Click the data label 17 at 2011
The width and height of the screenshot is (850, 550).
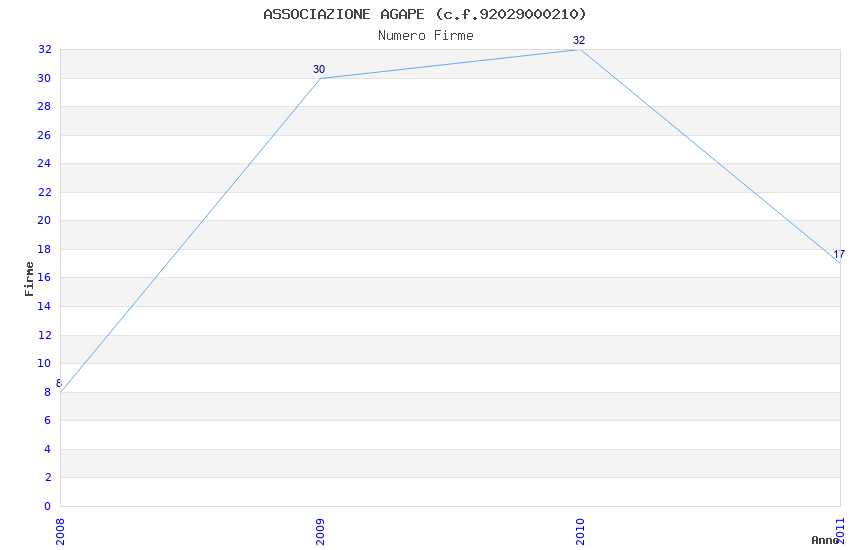pos(839,254)
